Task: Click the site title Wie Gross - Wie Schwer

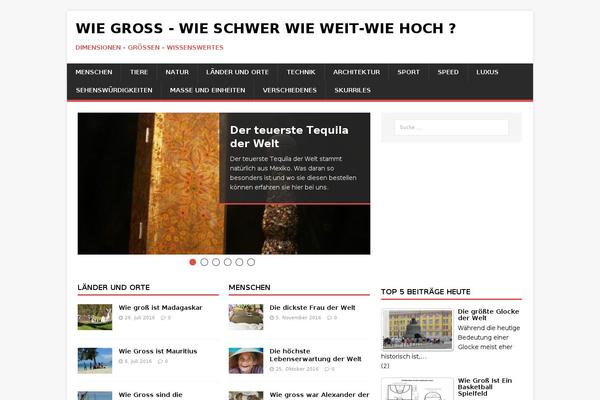Action: click(x=266, y=28)
